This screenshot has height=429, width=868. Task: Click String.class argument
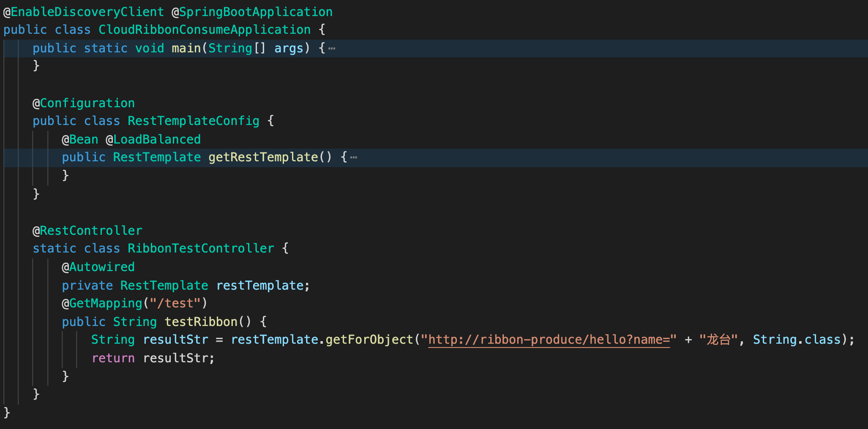point(797,340)
